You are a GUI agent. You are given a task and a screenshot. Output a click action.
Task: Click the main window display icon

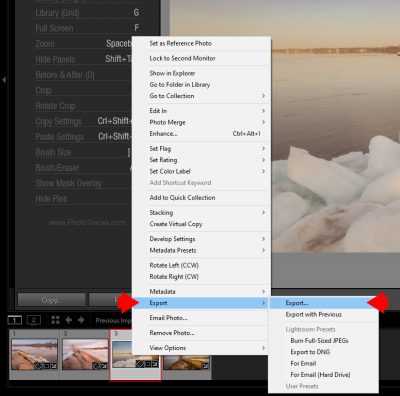[x=15, y=320]
